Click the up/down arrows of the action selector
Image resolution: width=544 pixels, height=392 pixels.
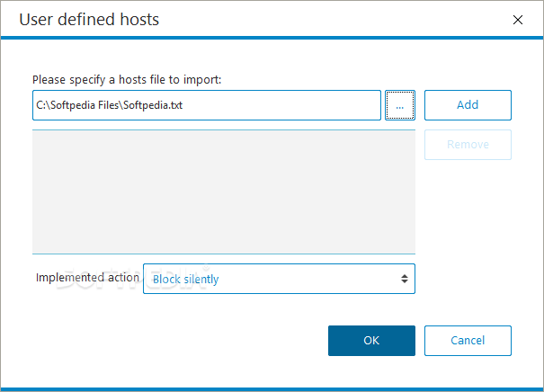405,279
